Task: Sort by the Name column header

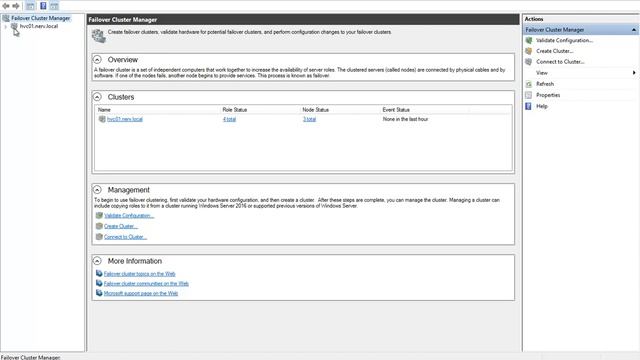Action: (x=104, y=110)
